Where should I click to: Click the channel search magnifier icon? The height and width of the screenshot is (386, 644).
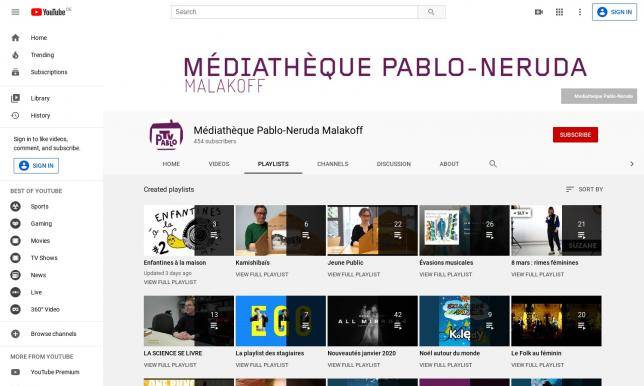pos(493,164)
